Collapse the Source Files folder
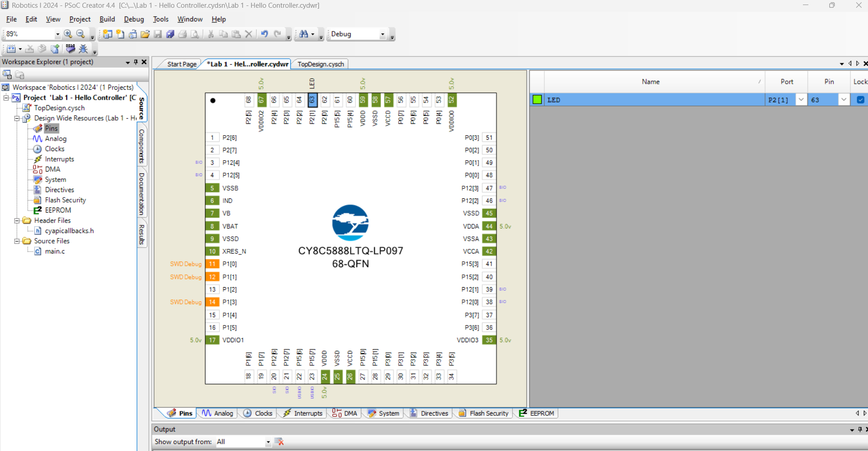868x451 pixels. 17,241
